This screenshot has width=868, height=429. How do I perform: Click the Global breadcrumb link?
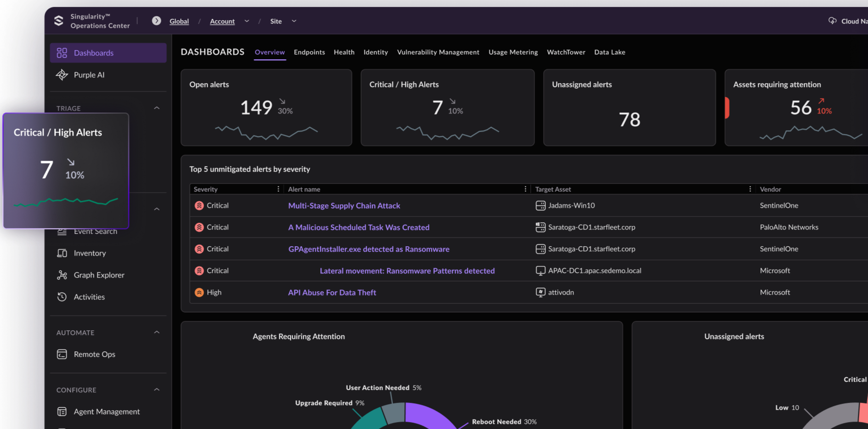(179, 21)
